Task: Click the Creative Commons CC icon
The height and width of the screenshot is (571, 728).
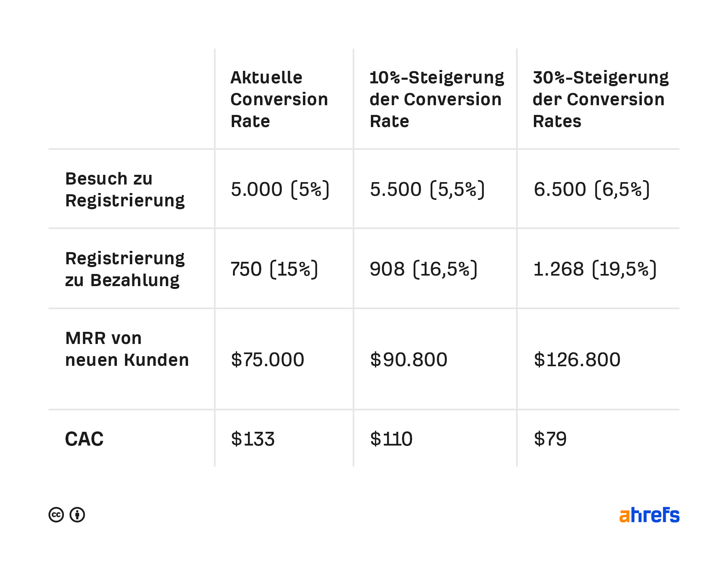Action: [x=56, y=515]
